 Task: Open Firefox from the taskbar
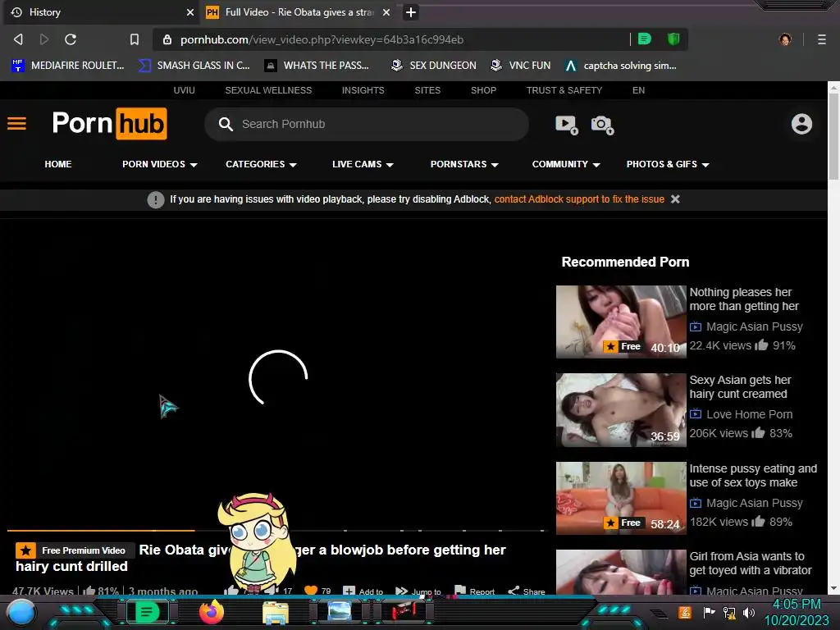coord(211,612)
